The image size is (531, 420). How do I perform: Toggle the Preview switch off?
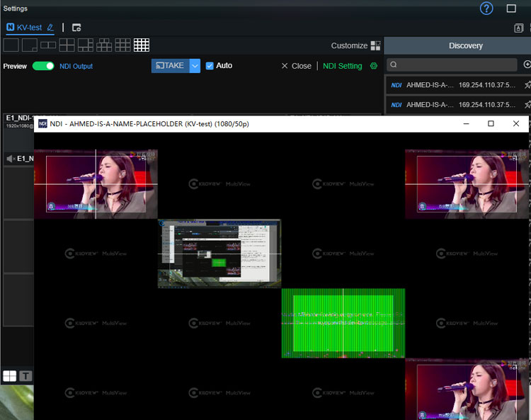tap(43, 66)
